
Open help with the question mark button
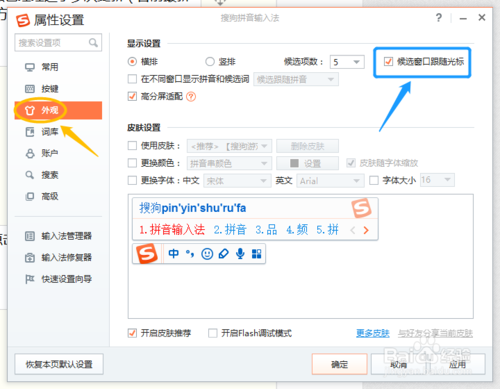tap(439, 18)
